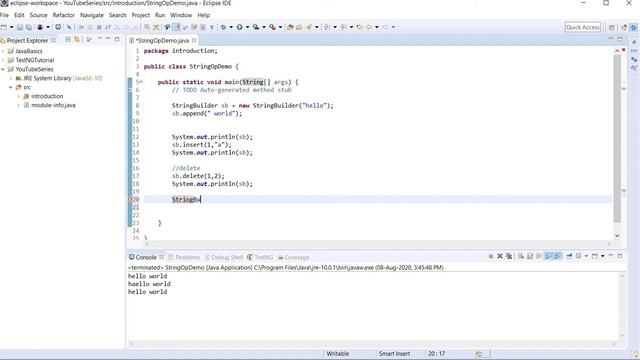Click the Coverage launch toolbar icon

pyautogui.click(x=256, y=27)
